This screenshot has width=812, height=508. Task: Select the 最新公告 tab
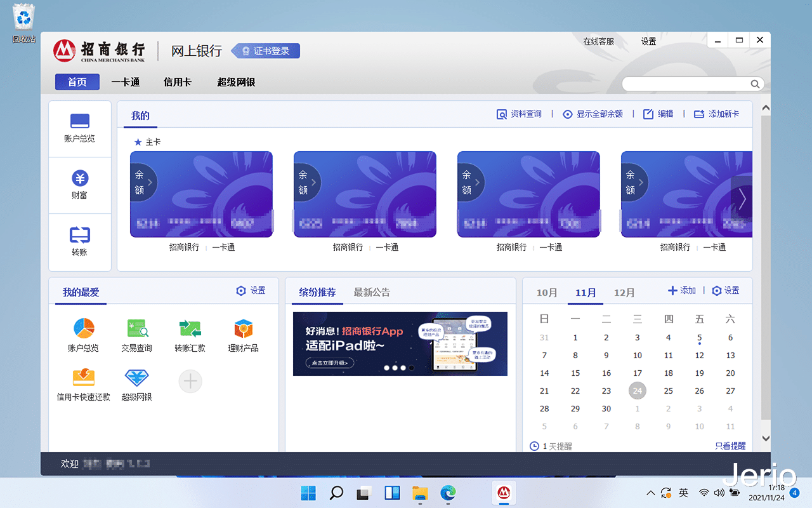click(x=372, y=292)
